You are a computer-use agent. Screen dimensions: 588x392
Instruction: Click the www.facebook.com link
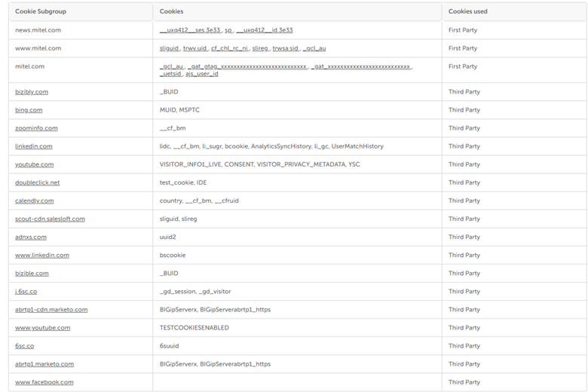pos(44,382)
